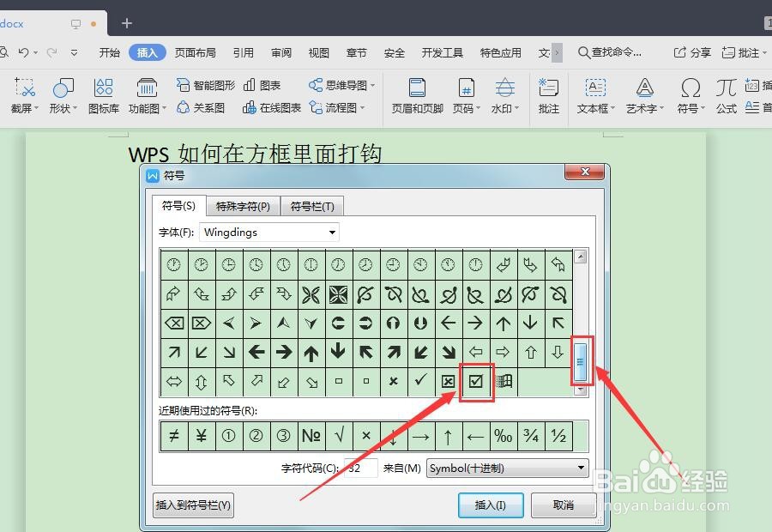Screen dimensions: 772x532
Task: Click the 字符代码 character code field
Action: [360, 468]
